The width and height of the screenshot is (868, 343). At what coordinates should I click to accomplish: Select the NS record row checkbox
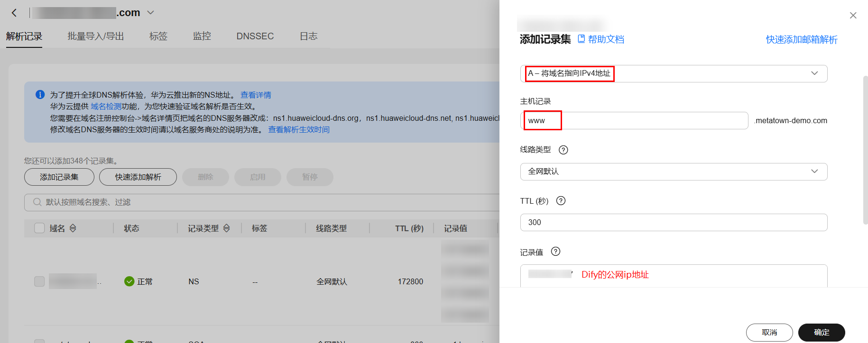click(x=39, y=281)
